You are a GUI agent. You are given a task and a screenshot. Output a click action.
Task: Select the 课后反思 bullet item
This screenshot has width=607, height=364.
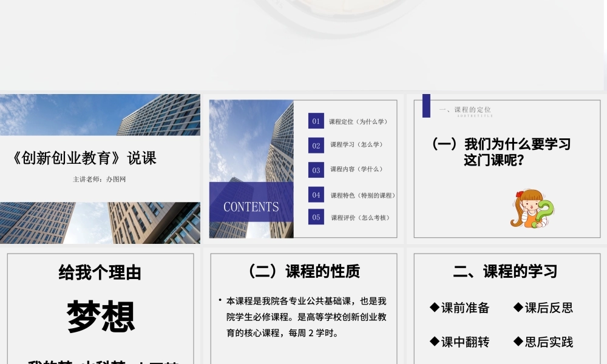point(543,308)
